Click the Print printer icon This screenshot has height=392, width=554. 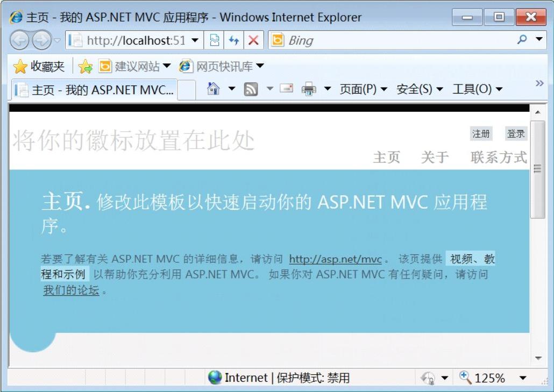[309, 89]
